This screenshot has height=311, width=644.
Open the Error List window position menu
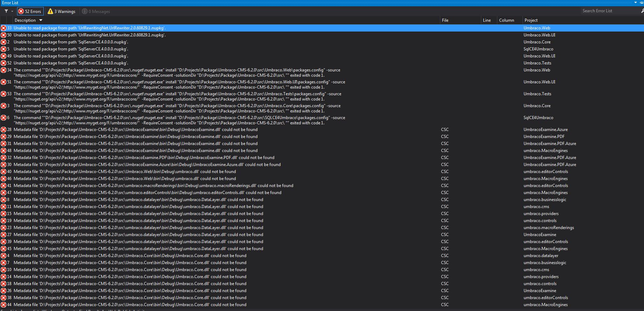click(636, 2)
